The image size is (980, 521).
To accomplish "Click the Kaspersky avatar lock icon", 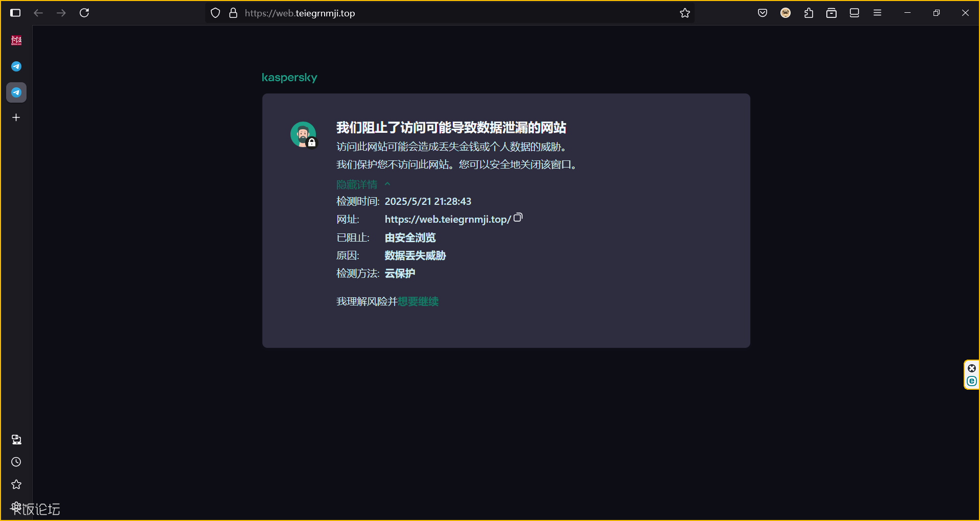I will click(x=304, y=135).
